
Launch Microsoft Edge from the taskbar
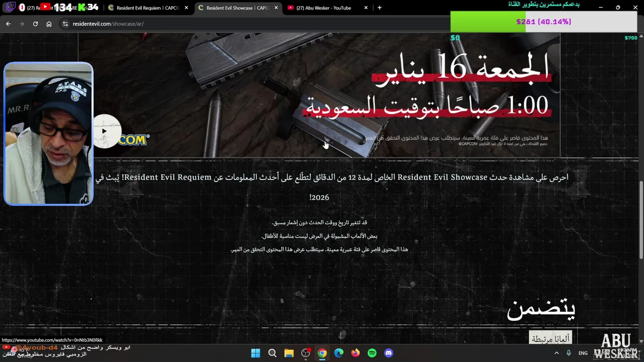click(339, 353)
